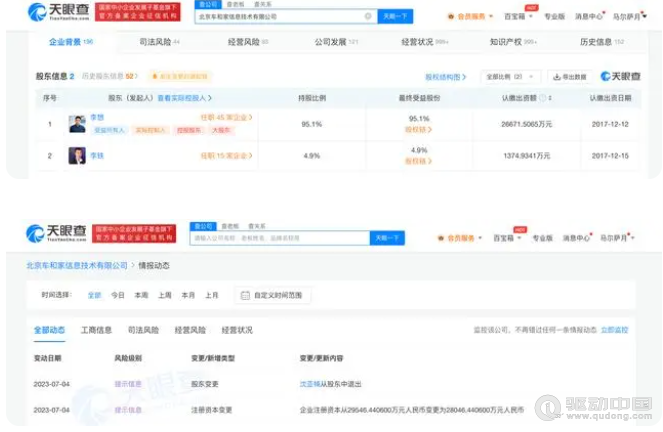
Task: Click 天眼一下 beside the filled search box
Action: pos(395,16)
